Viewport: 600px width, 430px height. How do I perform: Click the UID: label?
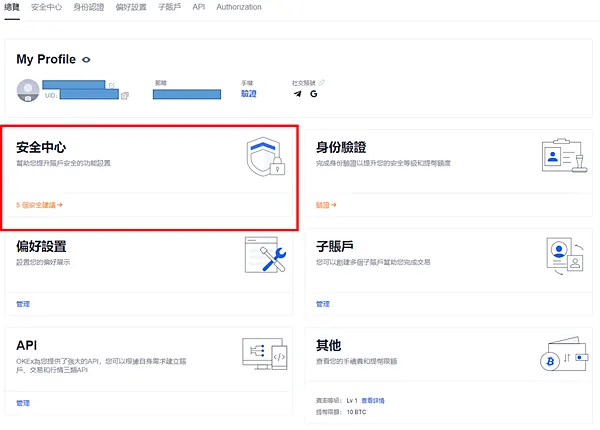[51, 96]
